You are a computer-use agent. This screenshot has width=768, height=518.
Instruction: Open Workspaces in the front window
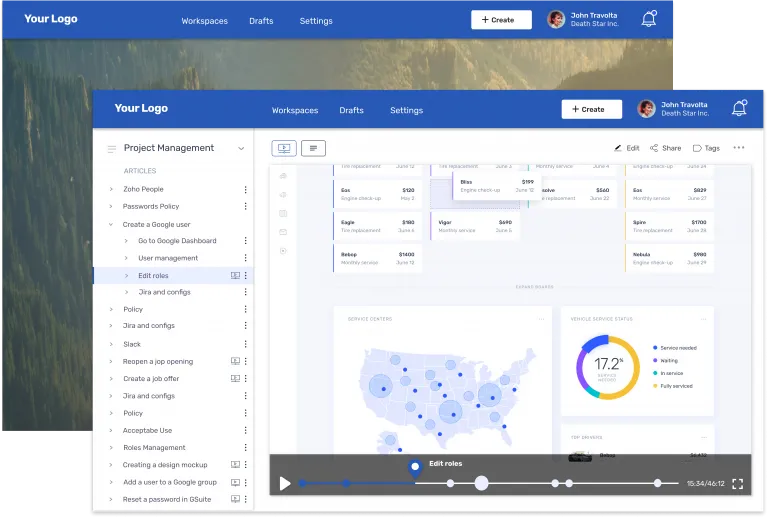click(x=295, y=110)
